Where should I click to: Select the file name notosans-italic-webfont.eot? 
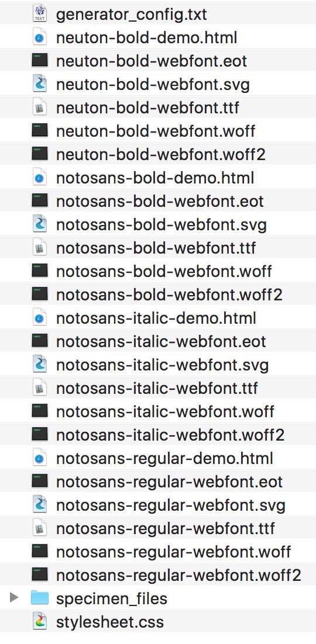coord(162,342)
